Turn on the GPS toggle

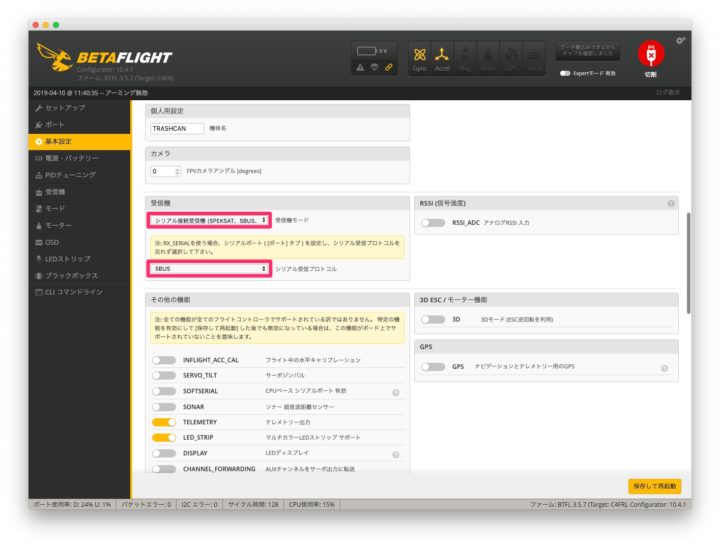click(432, 367)
